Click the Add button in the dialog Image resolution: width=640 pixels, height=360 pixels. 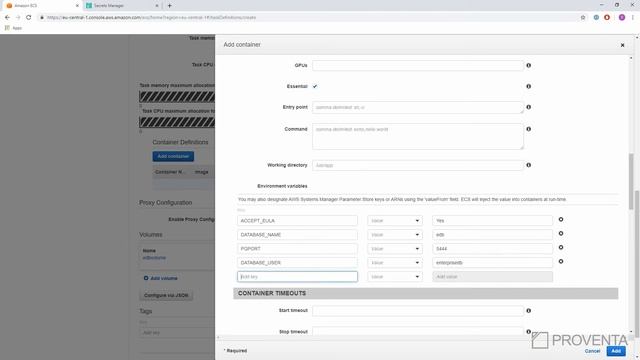coord(616,351)
